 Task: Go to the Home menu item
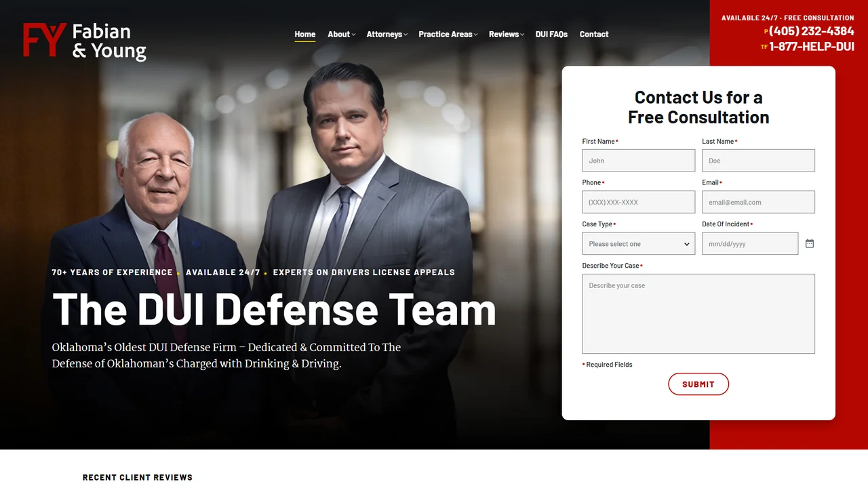click(305, 34)
